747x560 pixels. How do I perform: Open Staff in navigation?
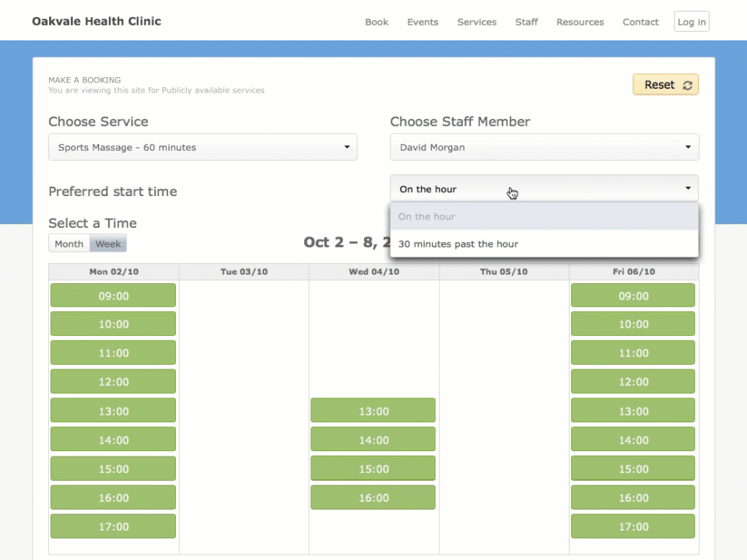click(527, 22)
